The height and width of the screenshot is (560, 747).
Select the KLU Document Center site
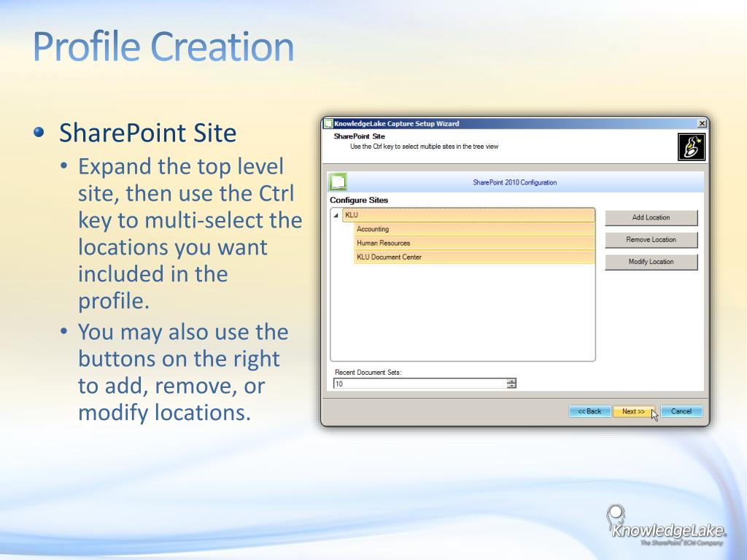tap(474, 257)
